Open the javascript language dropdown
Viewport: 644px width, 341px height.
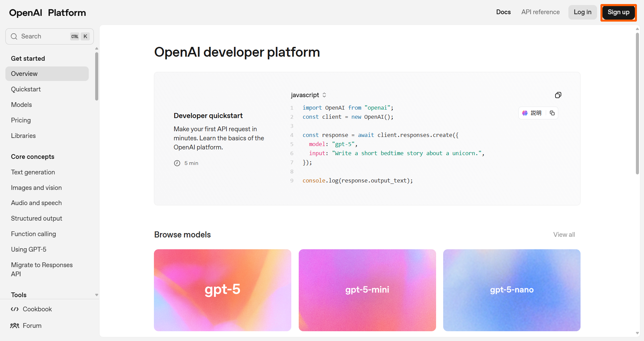coord(308,95)
